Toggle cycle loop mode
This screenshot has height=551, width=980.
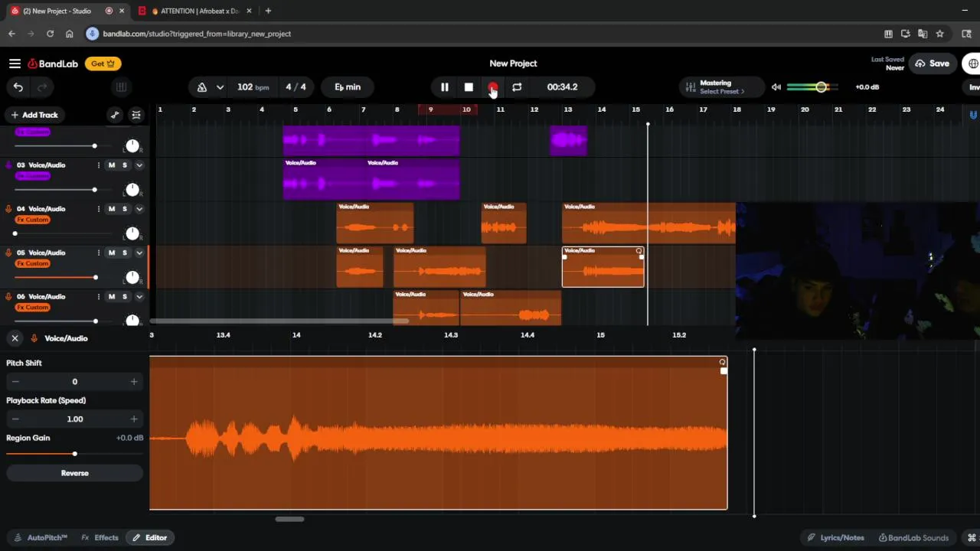517,87
